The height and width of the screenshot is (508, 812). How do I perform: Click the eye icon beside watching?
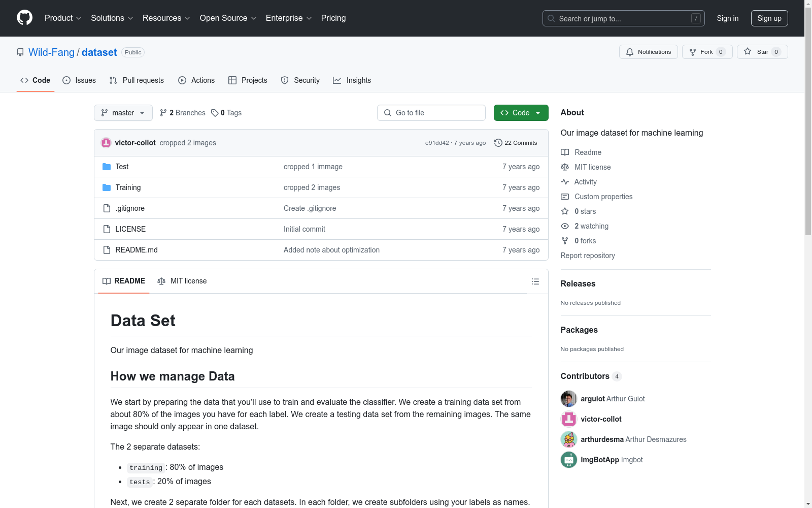565,226
